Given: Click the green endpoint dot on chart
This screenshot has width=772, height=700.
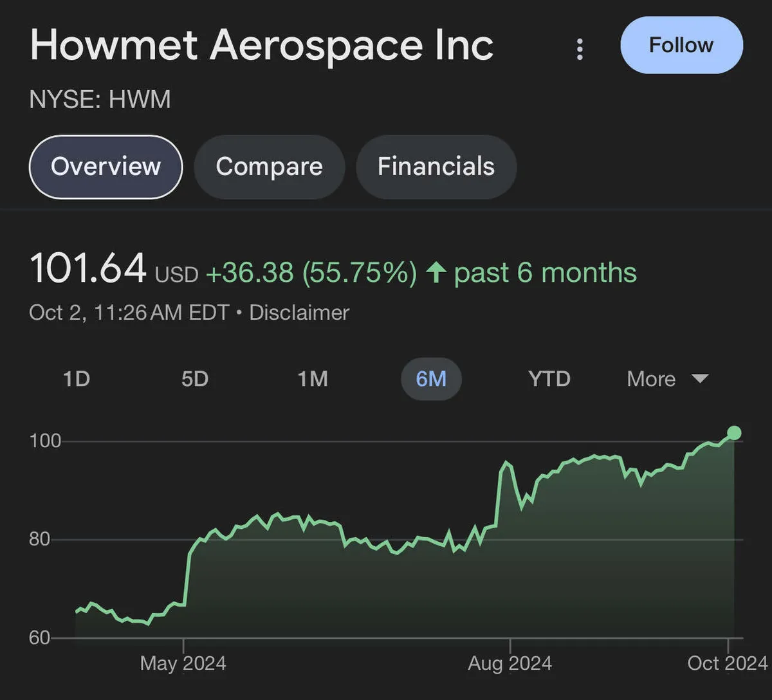Looking at the screenshot, I should point(733,433).
